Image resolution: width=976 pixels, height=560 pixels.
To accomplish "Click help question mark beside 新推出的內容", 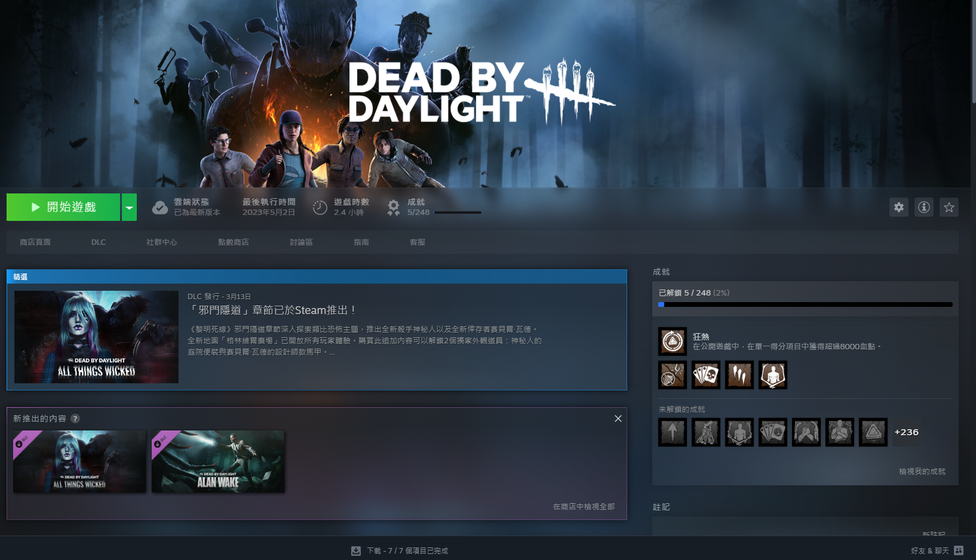I will tap(75, 419).
